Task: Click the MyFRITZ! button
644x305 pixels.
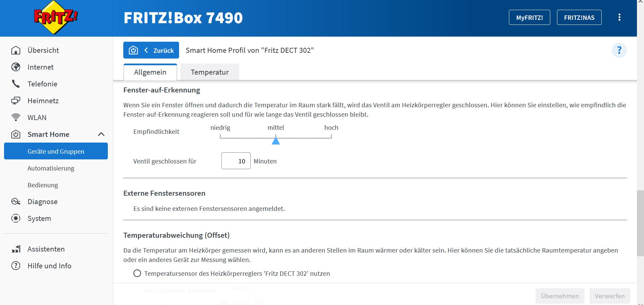Action: coord(529,17)
